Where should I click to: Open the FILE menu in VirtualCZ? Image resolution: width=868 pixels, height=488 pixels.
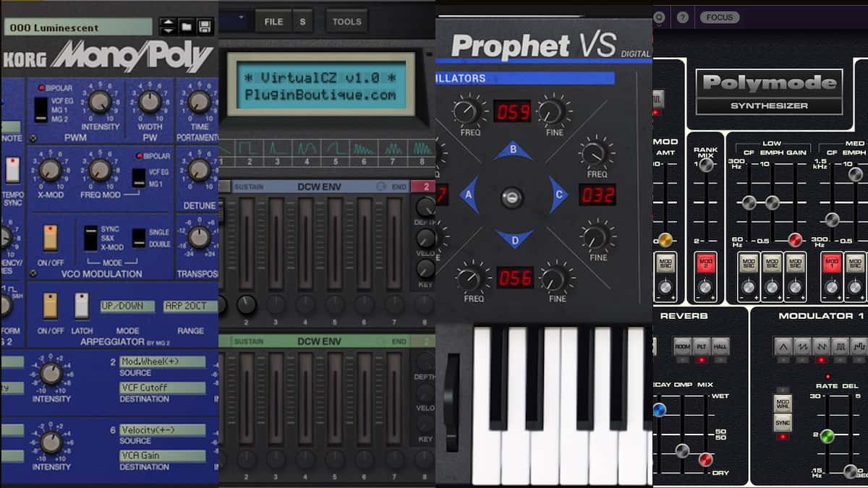pos(273,22)
